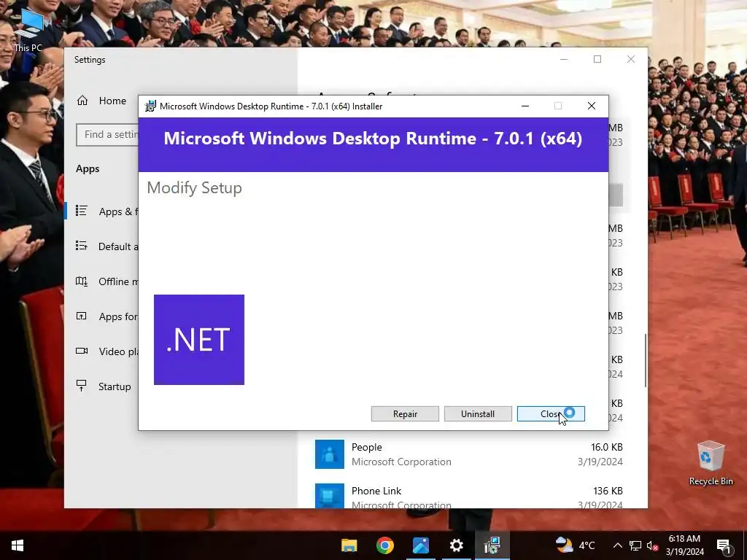Select Default apps in Settings sidebar

pyautogui.click(x=101, y=246)
